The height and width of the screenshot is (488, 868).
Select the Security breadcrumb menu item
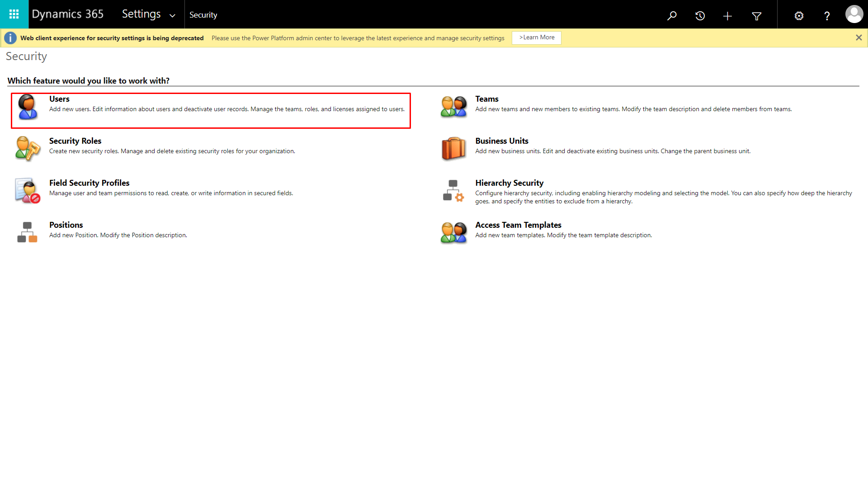pos(203,15)
